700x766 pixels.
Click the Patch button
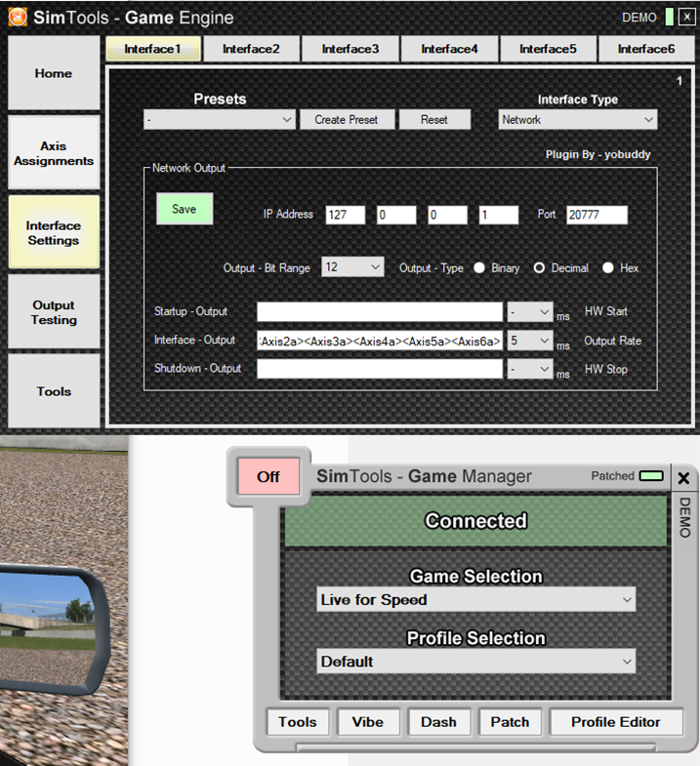pyautogui.click(x=510, y=722)
